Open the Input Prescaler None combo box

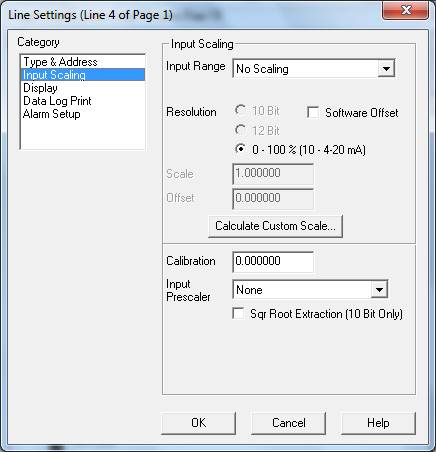310,290
